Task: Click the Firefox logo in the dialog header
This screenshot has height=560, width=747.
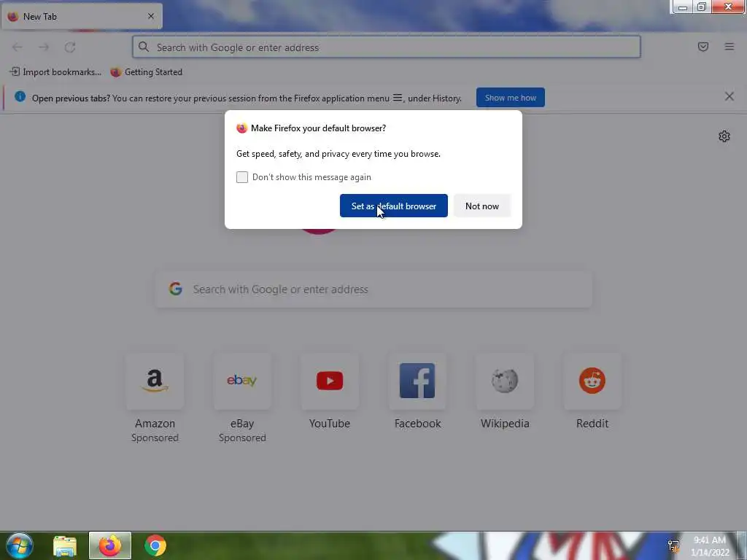Action: 241,128
